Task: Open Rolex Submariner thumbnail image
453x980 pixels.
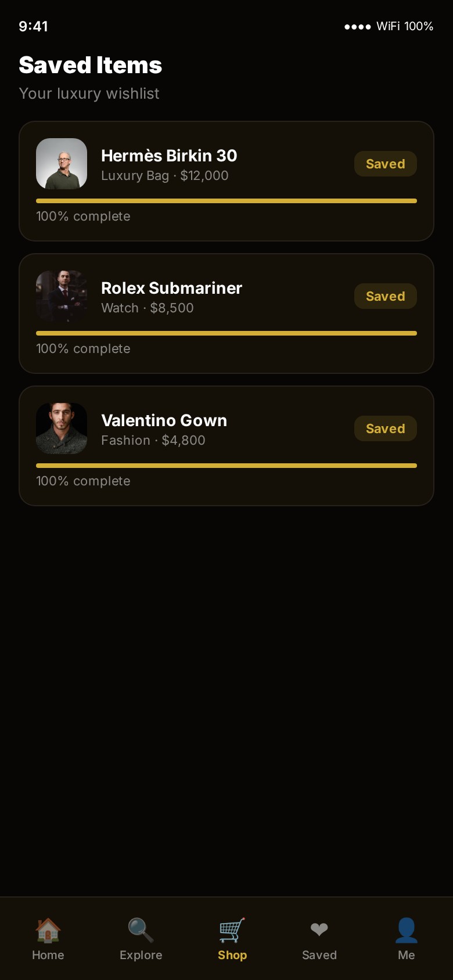Action: click(x=62, y=296)
